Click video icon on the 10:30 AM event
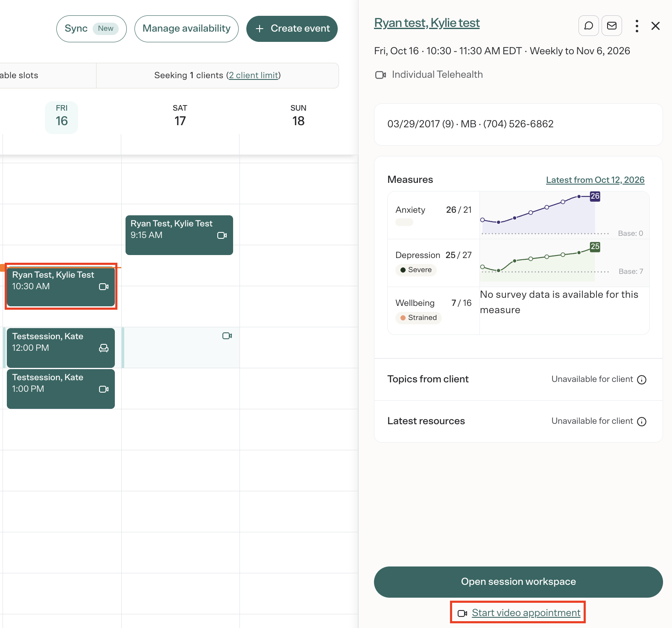Screen dimensions: 672x628 [104, 287]
